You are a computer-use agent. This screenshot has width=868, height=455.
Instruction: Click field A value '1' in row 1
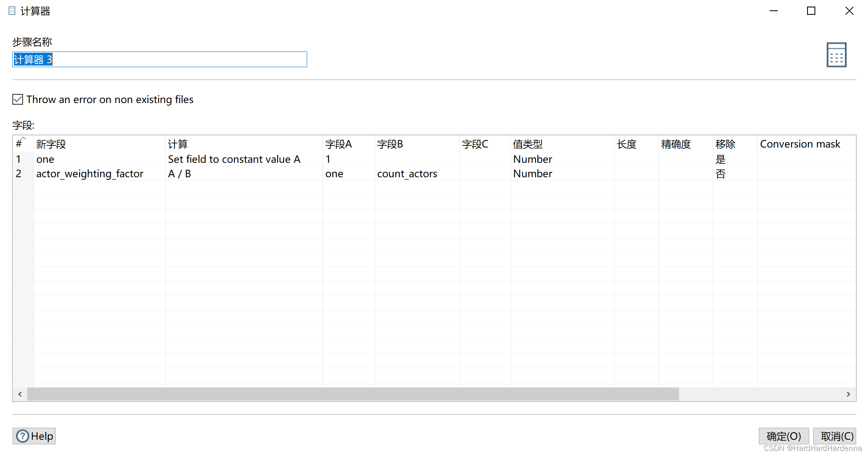click(348, 159)
